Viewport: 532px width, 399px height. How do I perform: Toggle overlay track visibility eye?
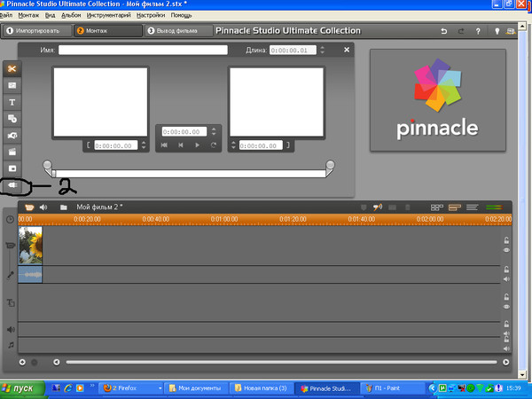pos(506,307)
